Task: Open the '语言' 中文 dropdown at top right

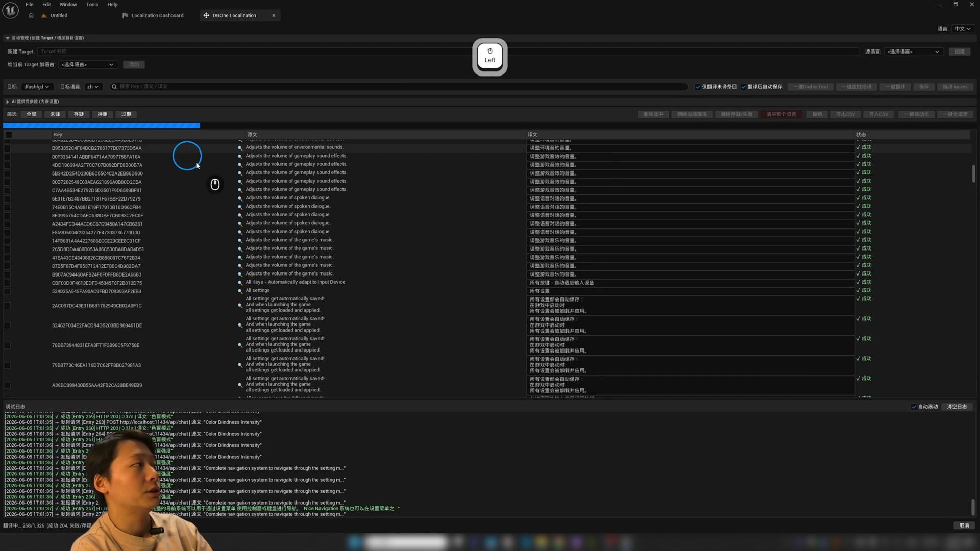Action: point(963,29)
